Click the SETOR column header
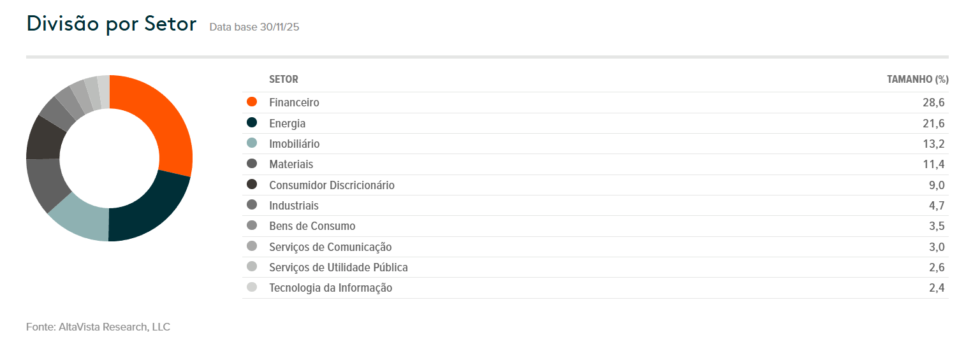This screenshot has height=349, width=980. [284, 80]
